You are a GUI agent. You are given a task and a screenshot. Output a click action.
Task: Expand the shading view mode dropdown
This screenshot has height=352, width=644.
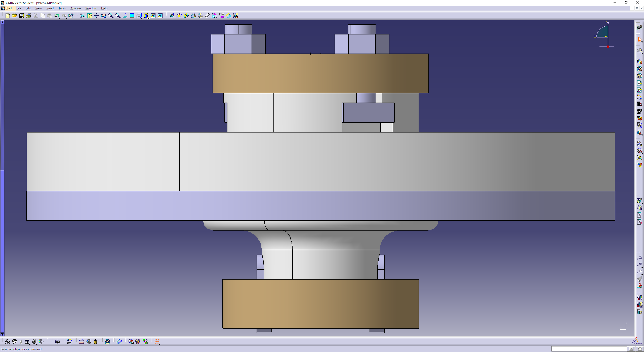coord(148,18)
